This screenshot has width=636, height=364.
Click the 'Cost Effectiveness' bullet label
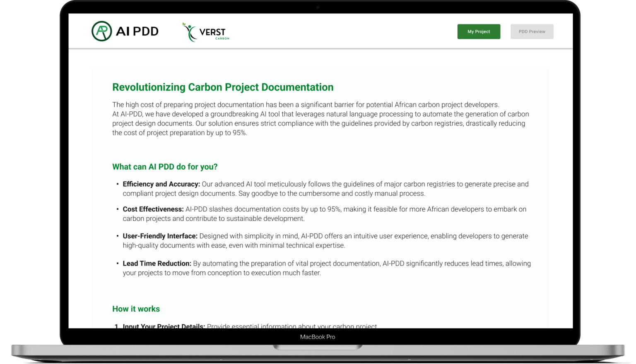[153, 209]
